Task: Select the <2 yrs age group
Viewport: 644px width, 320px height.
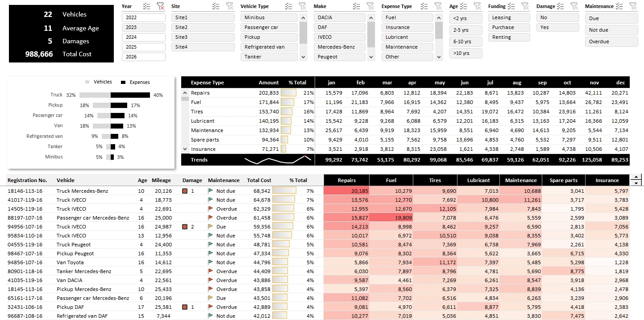Action: click(x=466, y=18)
